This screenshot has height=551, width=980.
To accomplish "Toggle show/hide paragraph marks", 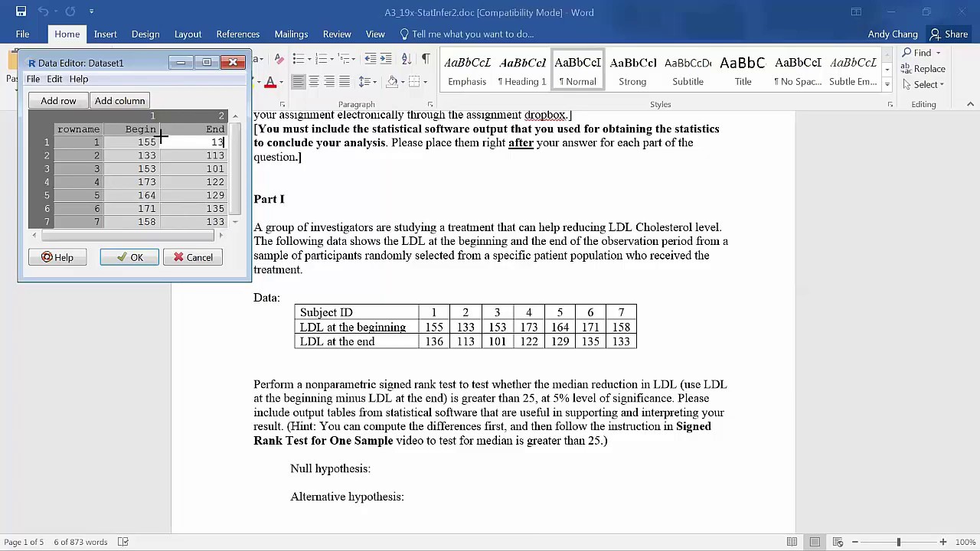I will 426,59.
